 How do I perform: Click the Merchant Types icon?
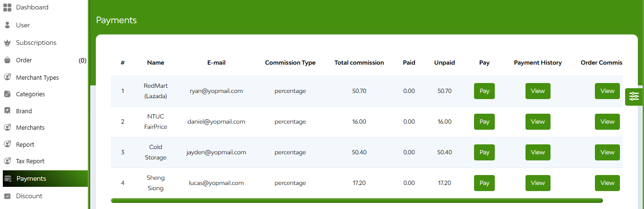[x=7, y=77]
